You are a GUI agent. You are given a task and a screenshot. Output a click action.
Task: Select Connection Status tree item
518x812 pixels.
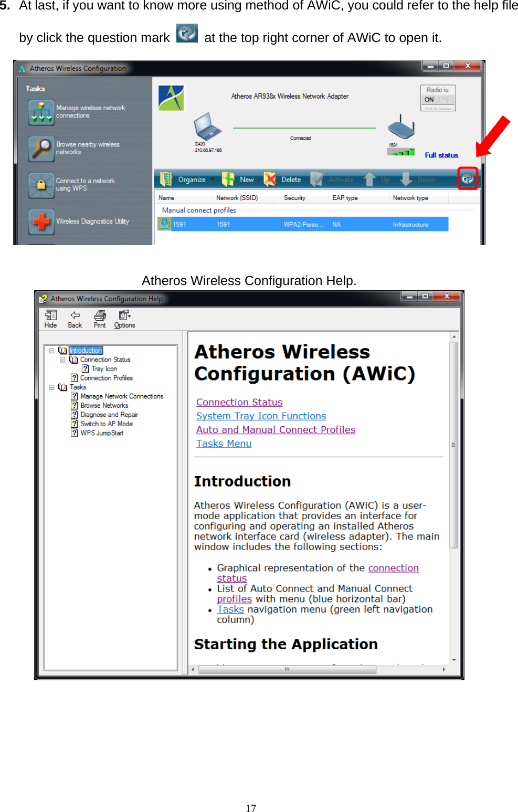105,360
